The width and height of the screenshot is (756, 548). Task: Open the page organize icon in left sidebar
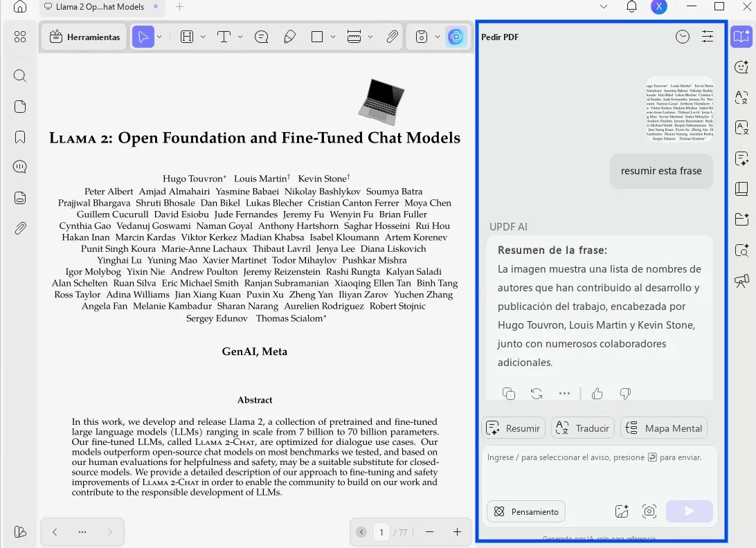pos(20,107)
